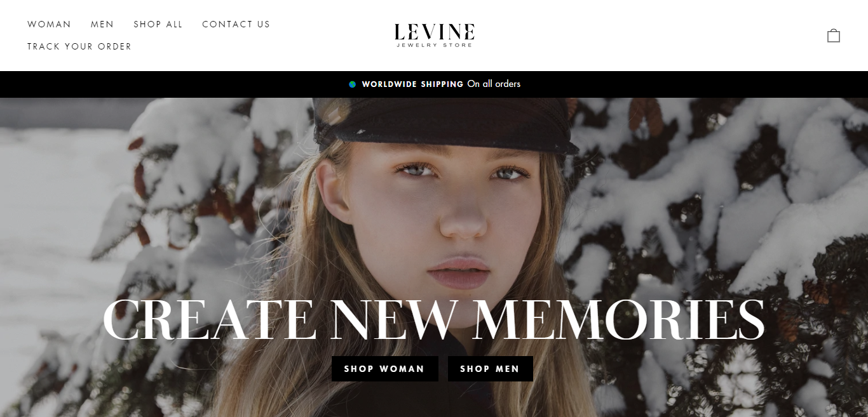This screenshot has height=417, width=868.
Task: Click the JEWELRY STORE tagline under logo
Action: [434, 45]
